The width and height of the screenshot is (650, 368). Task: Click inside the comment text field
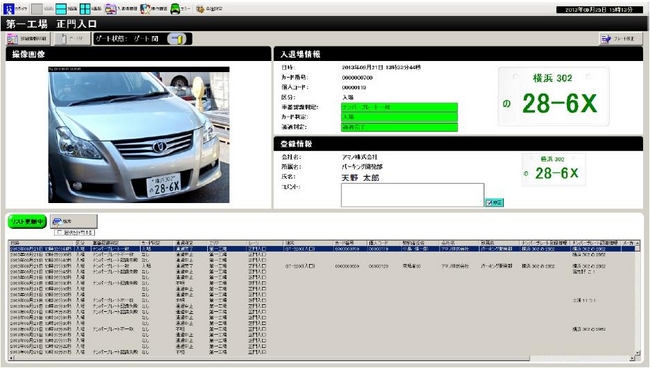pos(412,195)
